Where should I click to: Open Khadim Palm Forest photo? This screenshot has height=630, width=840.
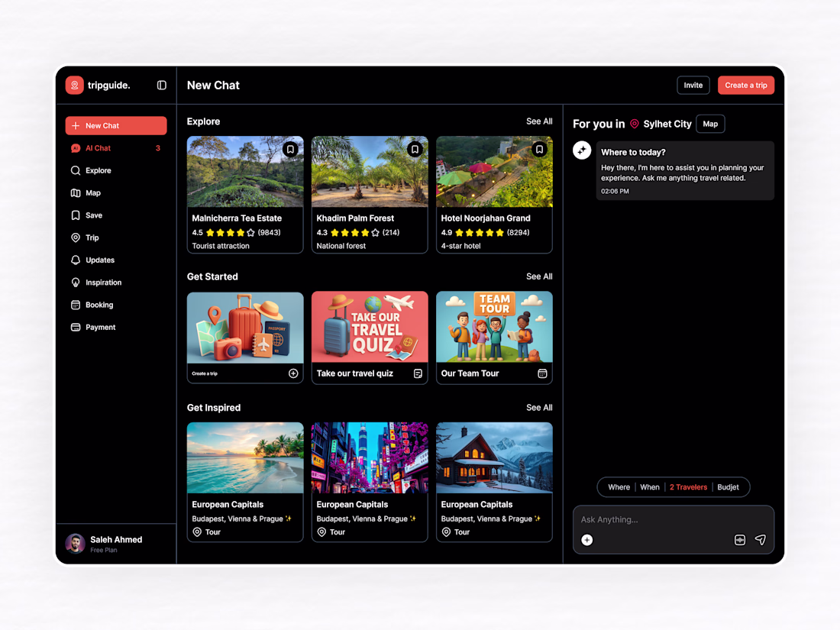(x=370, y=171)
